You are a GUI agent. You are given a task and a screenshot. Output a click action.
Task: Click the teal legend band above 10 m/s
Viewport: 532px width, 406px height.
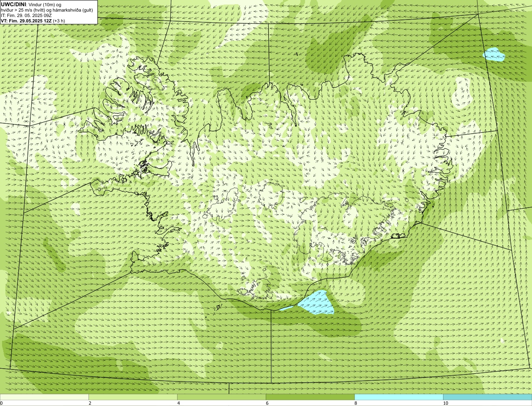click(488, 397)
